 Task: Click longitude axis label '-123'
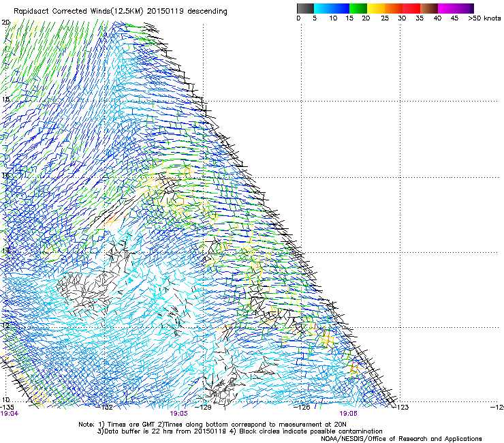[400, 408]
